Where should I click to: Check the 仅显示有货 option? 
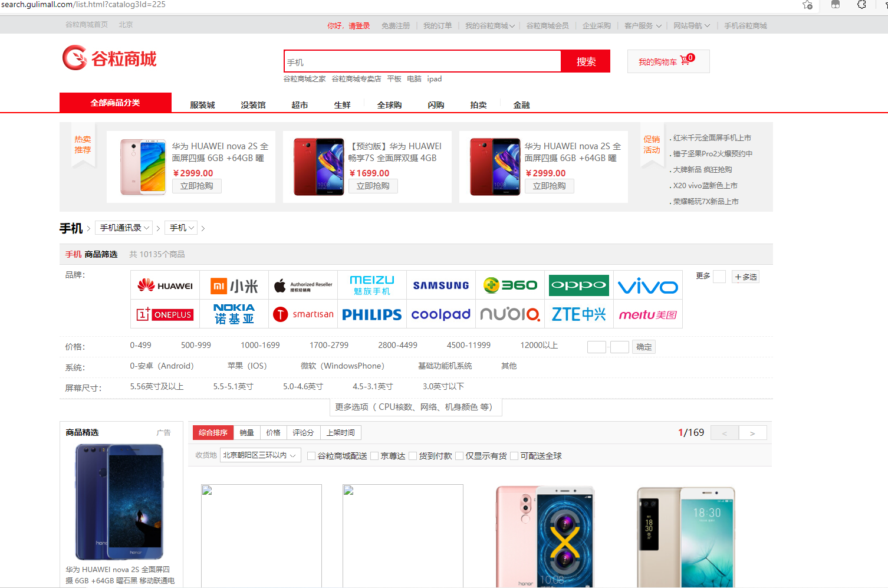(459, 455)
